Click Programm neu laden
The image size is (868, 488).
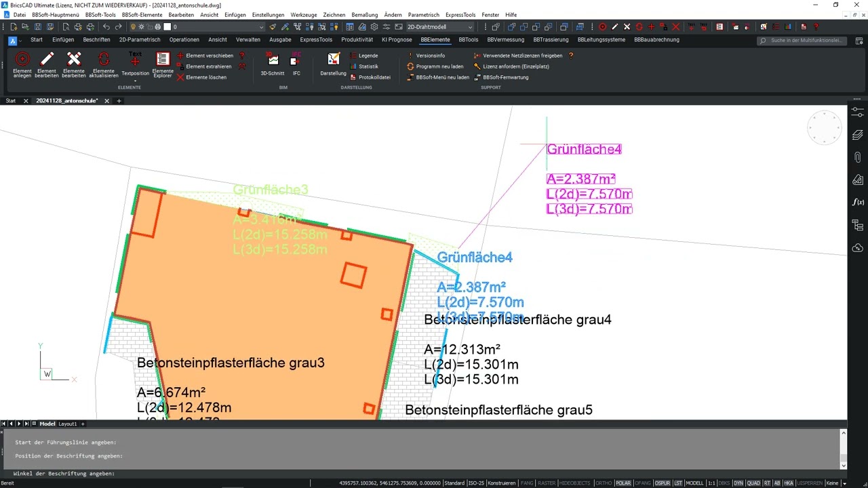pyautogui.click(x=435, y=66)
